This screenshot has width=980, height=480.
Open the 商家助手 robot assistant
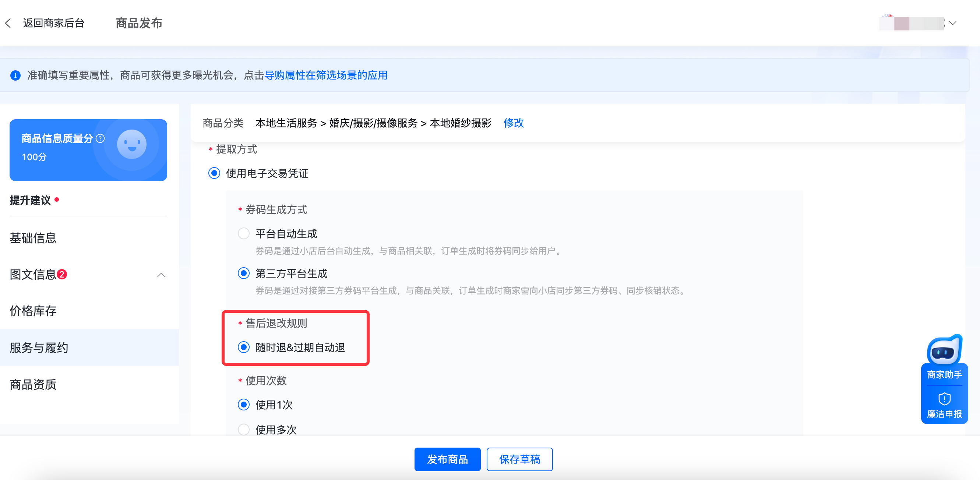click(944, 357)
